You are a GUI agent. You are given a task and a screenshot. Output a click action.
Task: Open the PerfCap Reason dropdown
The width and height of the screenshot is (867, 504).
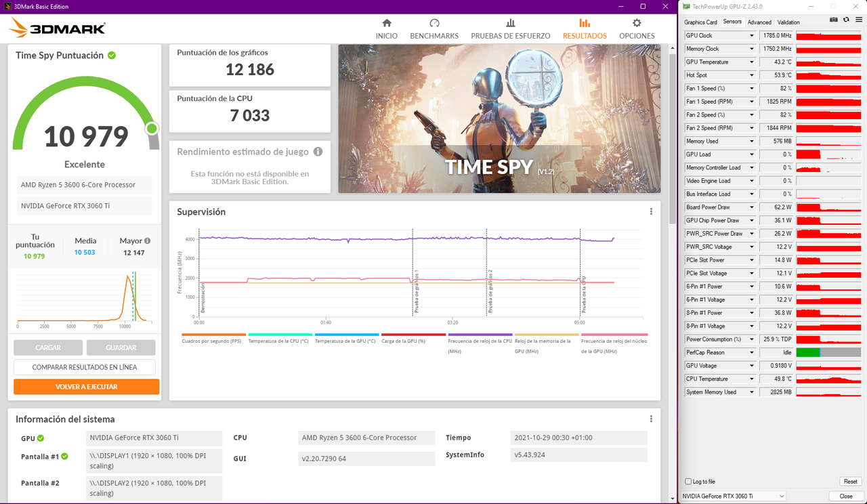(751, 352)
